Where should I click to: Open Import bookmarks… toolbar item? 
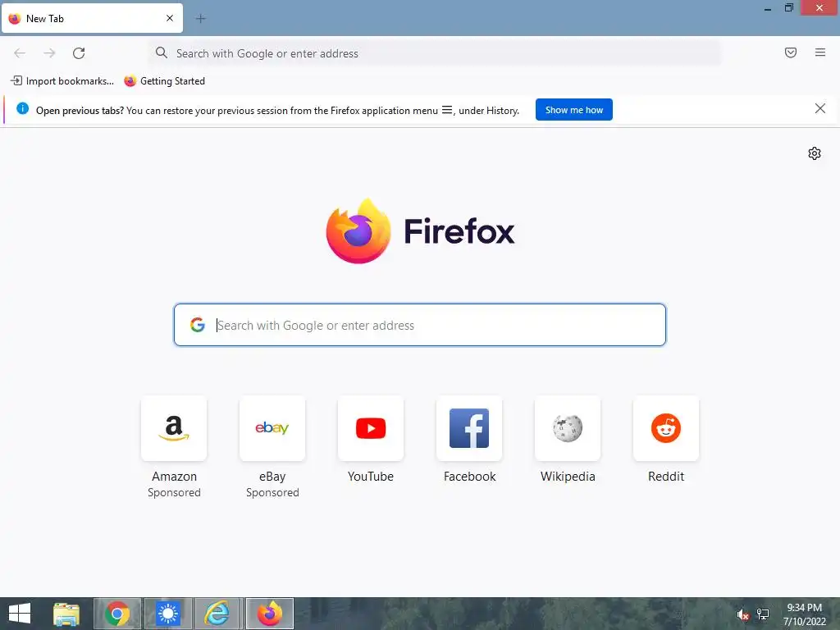(62, 81)
